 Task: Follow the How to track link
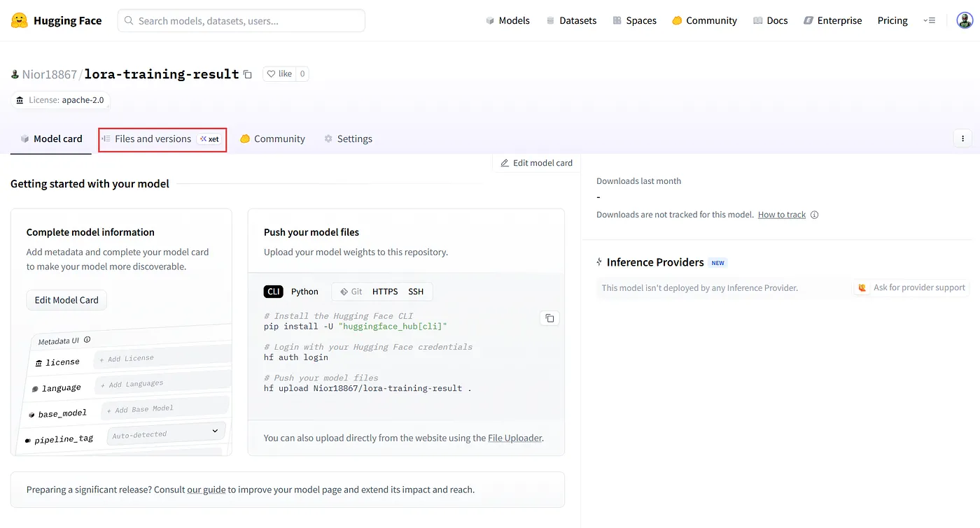782,215
